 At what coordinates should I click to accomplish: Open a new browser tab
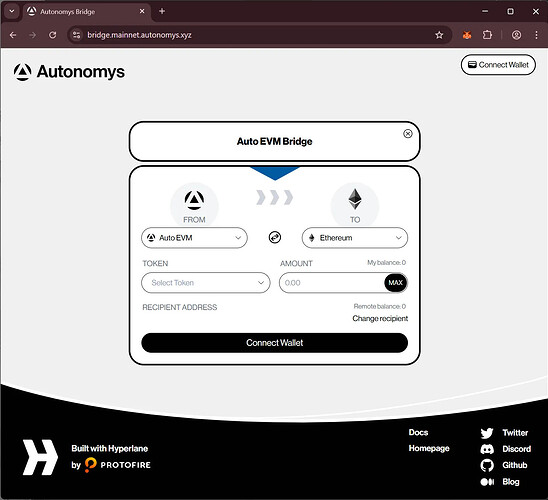tap(162, 11)
